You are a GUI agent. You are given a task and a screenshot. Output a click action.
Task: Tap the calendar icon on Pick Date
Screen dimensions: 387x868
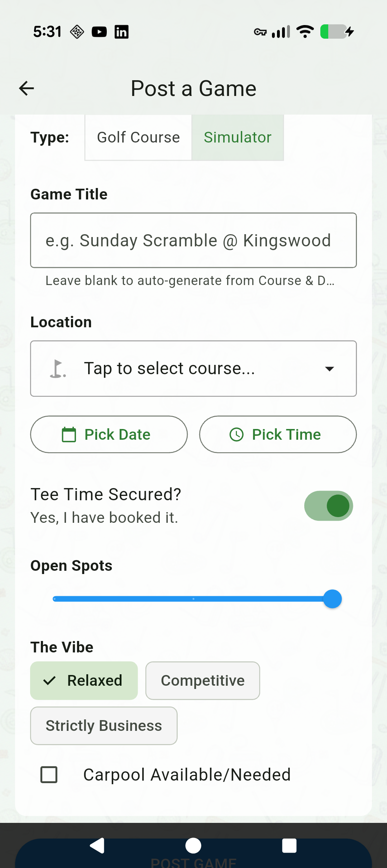[x=69, y=435]
